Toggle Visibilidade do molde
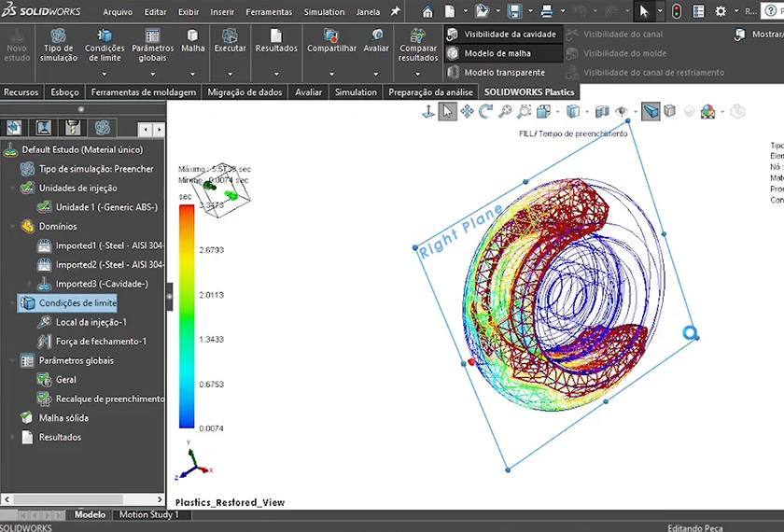 [617, 53]
